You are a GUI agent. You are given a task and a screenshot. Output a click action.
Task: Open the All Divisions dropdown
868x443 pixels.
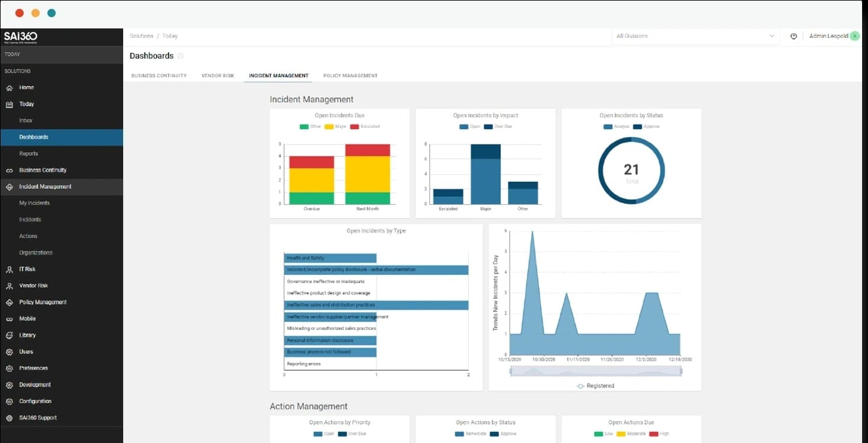click(695, 36)
